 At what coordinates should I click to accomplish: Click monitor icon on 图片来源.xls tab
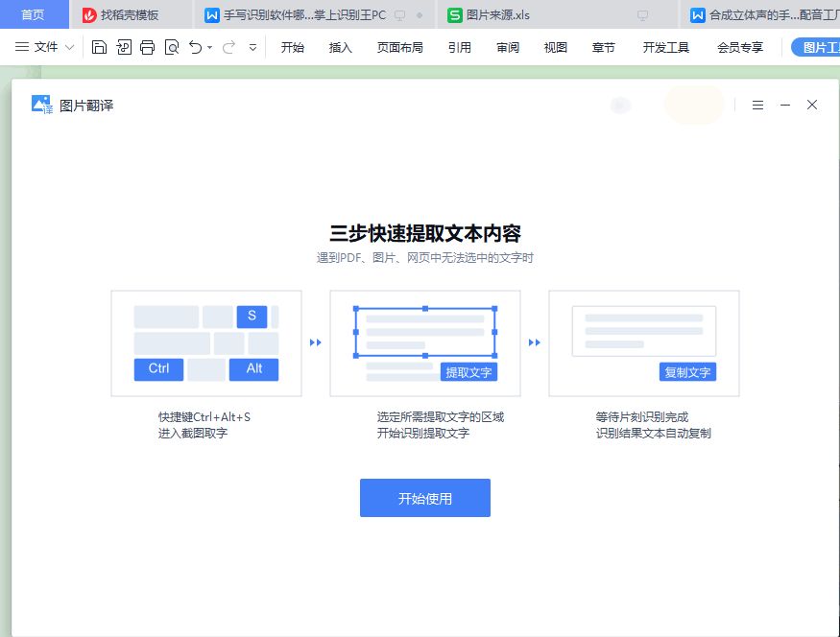tap(642, 15)
